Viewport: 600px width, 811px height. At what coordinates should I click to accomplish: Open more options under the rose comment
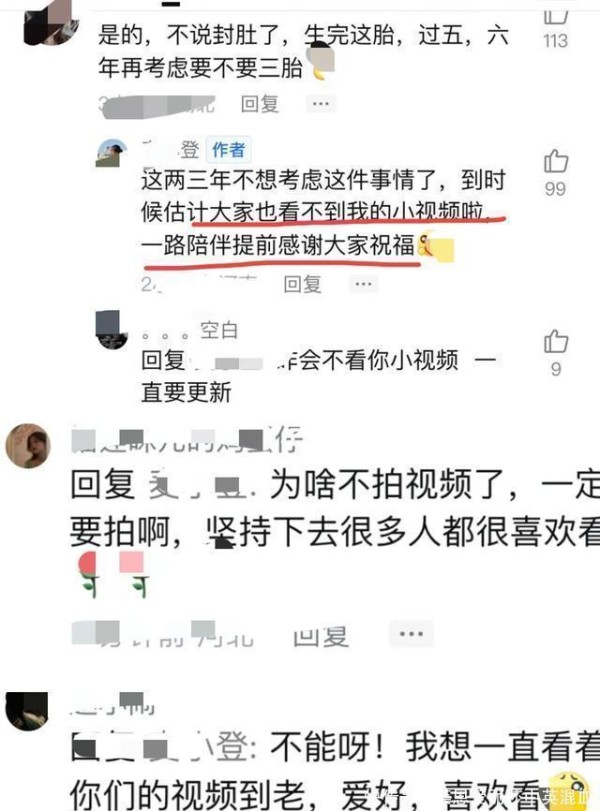411,634
